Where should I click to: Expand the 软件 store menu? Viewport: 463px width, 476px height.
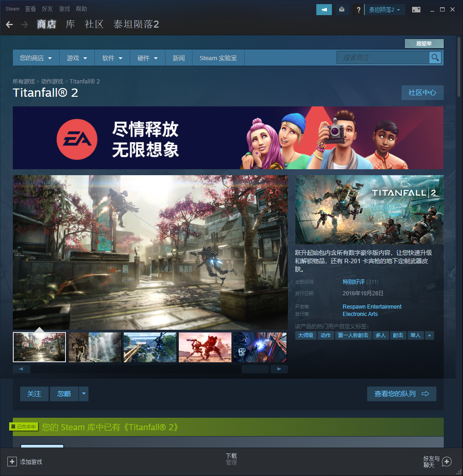[x=112, y=58]
